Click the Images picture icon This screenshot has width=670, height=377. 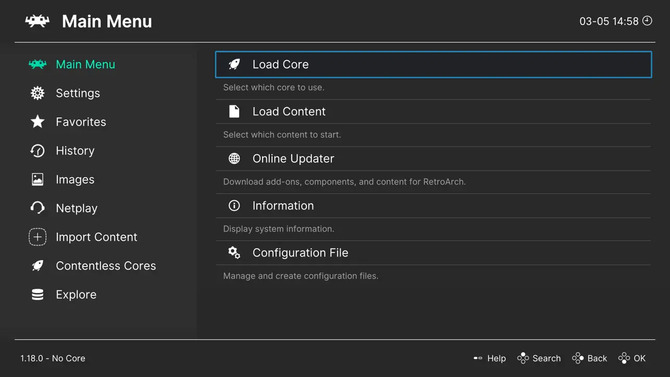37,180
